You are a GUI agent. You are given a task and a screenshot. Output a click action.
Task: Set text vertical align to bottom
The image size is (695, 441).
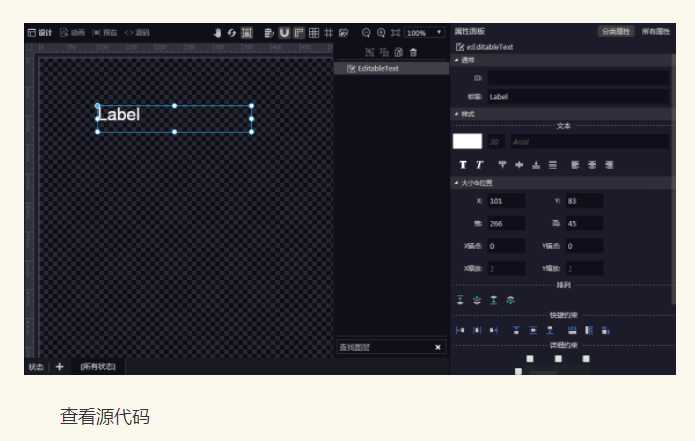536,165
